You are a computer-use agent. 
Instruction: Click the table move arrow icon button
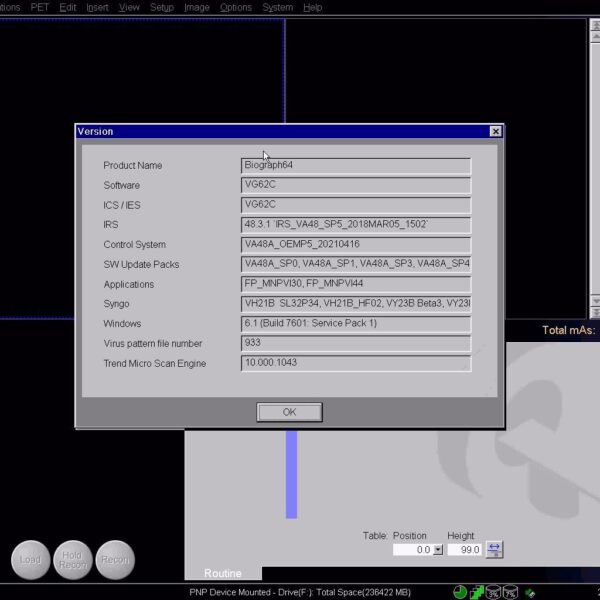click(494, 549)
